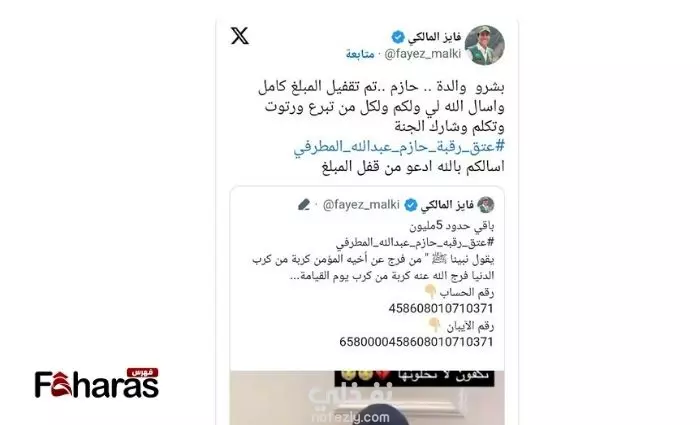700x425 pixels.
Task: Click the X logo icon
Action: (240, 36)
